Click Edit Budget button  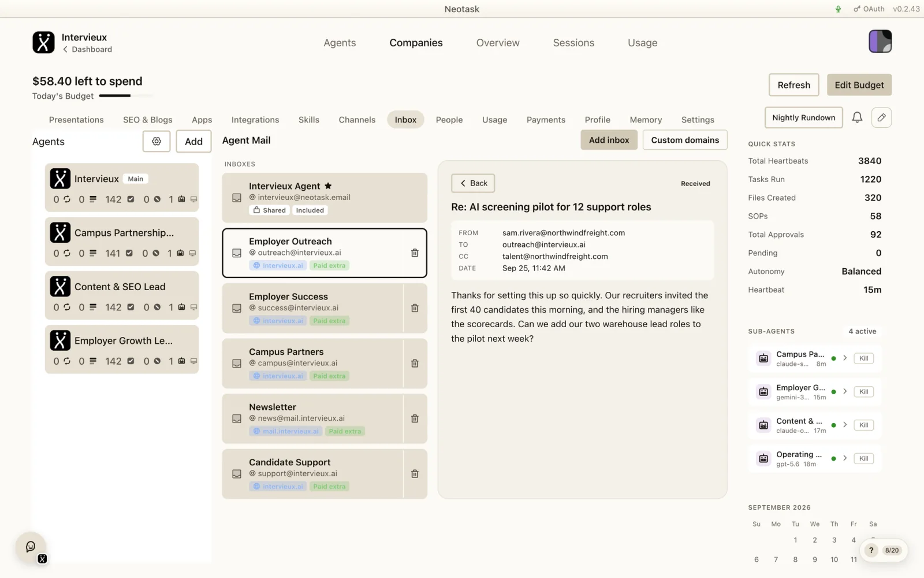click(859, 85)
